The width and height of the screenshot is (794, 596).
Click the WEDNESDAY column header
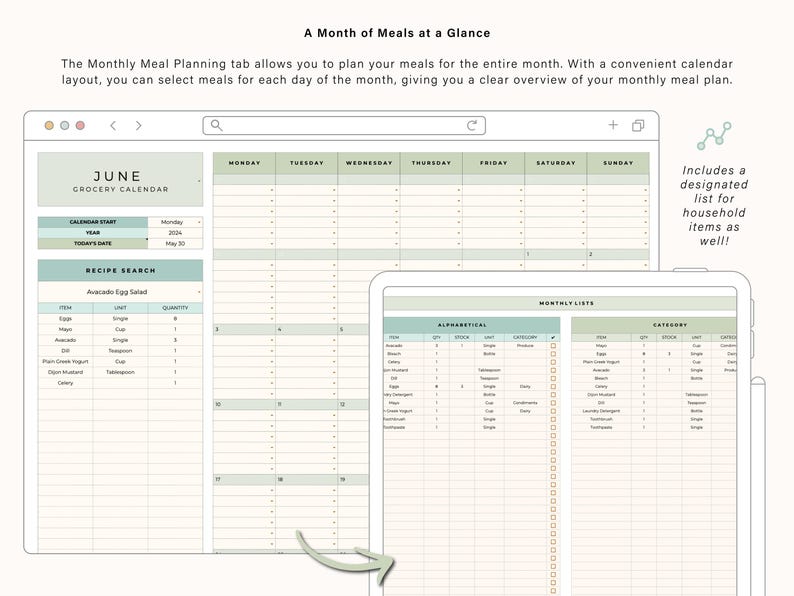pyautogui.click(x=369, y=163)
